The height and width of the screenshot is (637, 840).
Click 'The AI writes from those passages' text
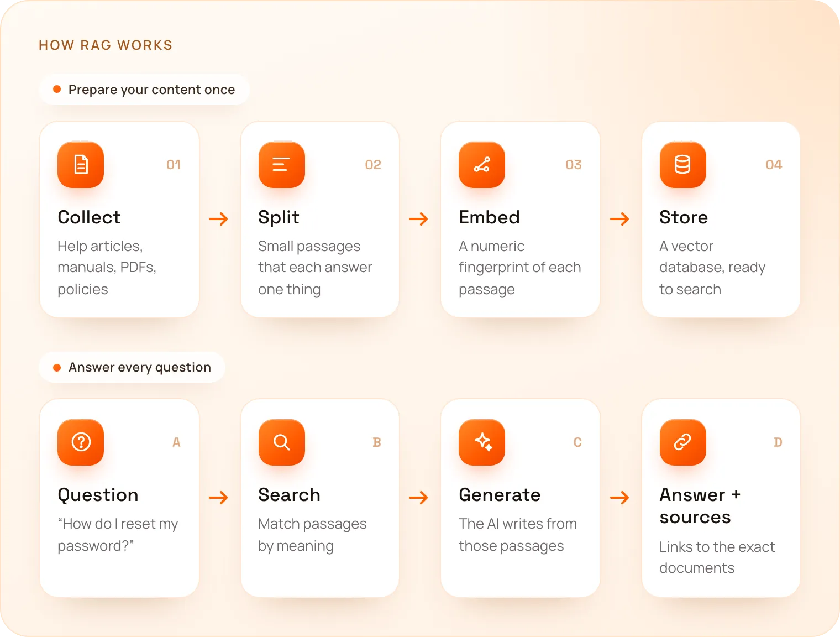518,535
